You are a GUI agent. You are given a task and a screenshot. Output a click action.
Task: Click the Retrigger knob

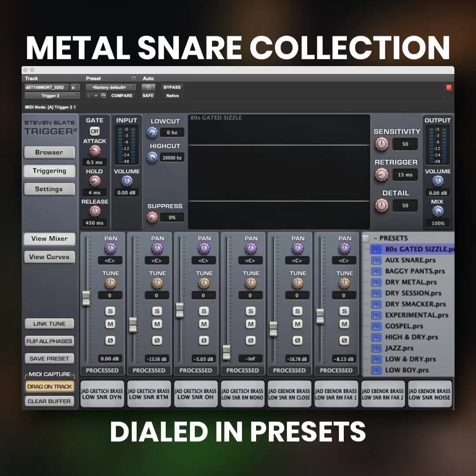[x=382, y=175]
